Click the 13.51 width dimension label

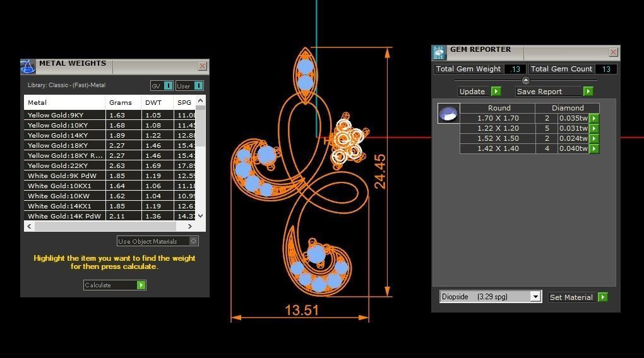pyautogui.click(x=302, y=309)
